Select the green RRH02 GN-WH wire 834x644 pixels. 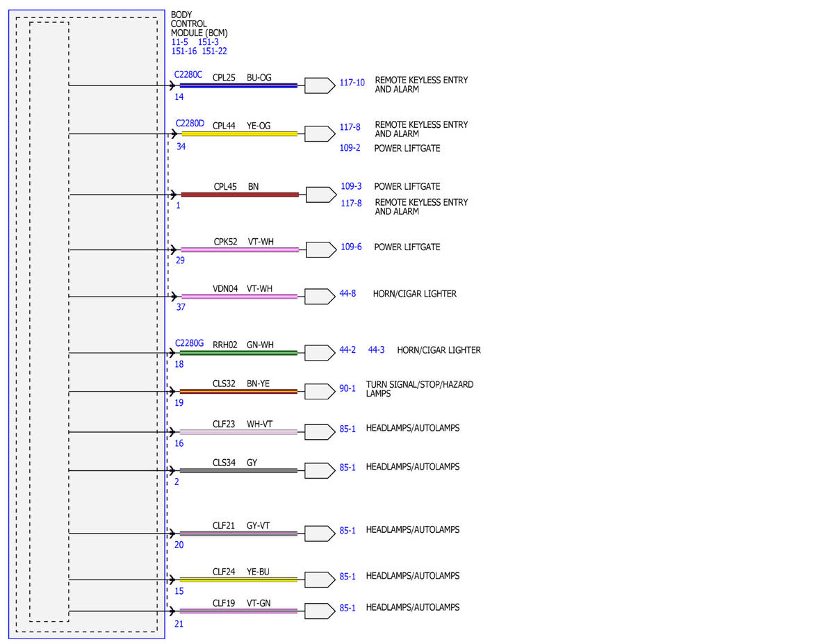click(239, 353)
